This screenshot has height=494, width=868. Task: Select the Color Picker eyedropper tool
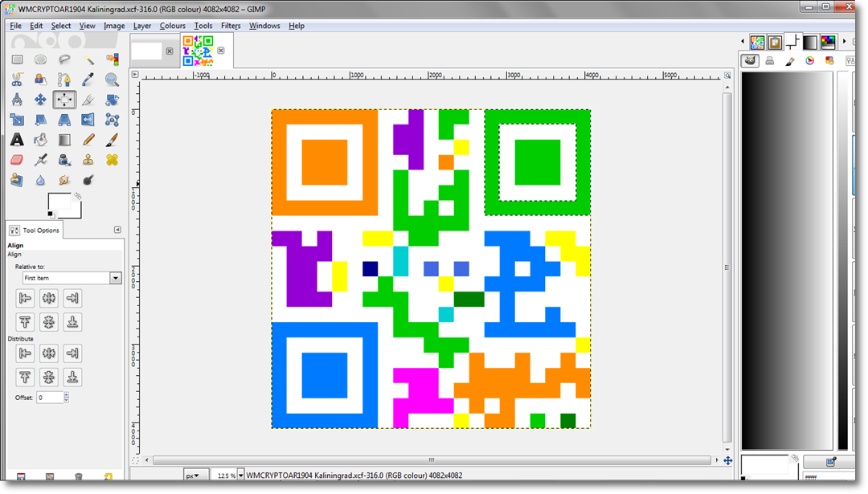coord(88,80)
